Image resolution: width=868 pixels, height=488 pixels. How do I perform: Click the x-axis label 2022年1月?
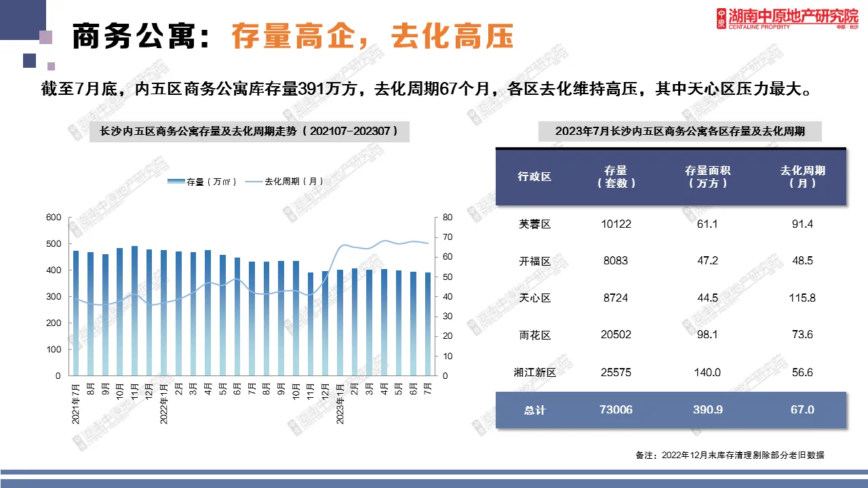164,403
